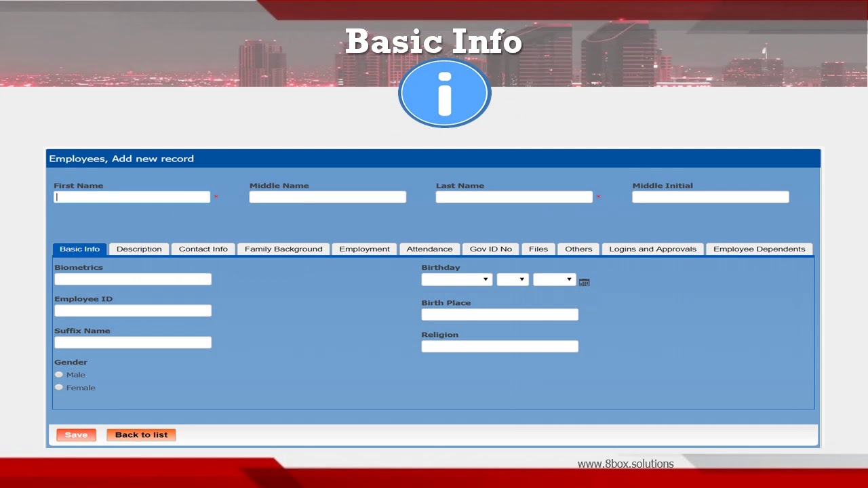Screen dimensions: 868x488
Task: Open the Logins and Approvals tab
Action: pos(652,249)
